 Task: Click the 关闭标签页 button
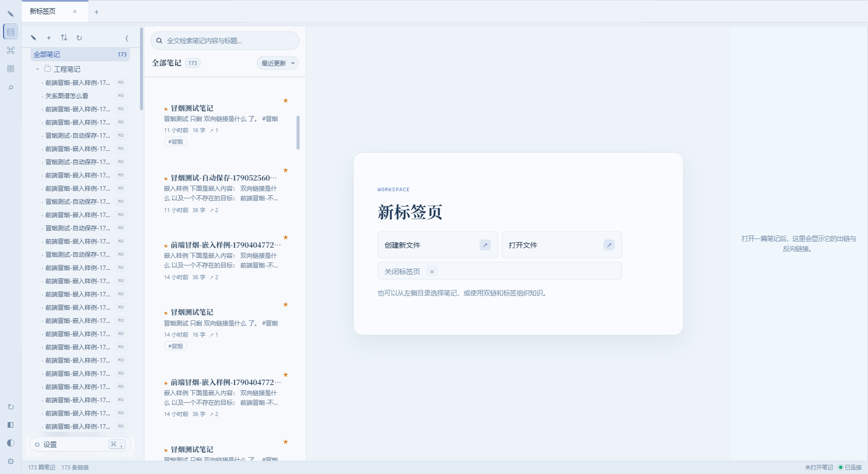click(499, 271)
